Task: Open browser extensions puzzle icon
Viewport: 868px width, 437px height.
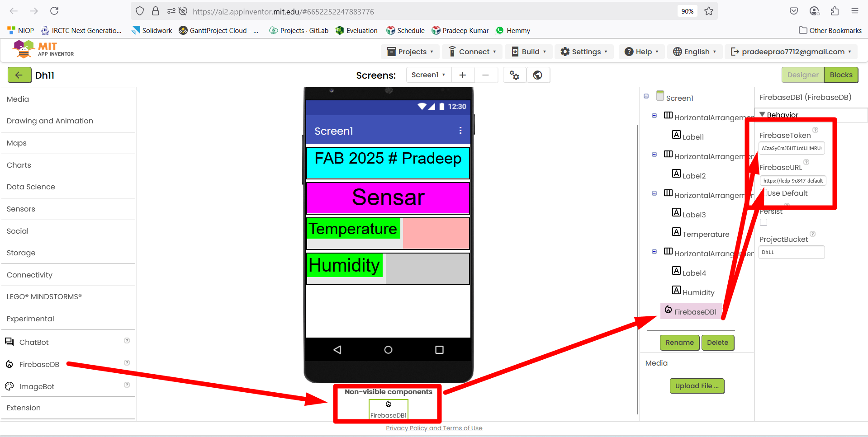Action: point(835,11)
